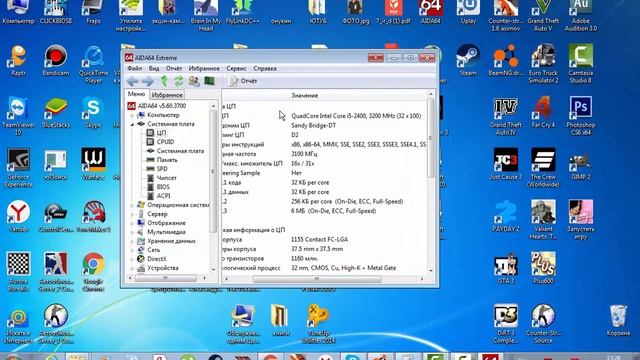Open the Отчёт menu

(174, 68)
